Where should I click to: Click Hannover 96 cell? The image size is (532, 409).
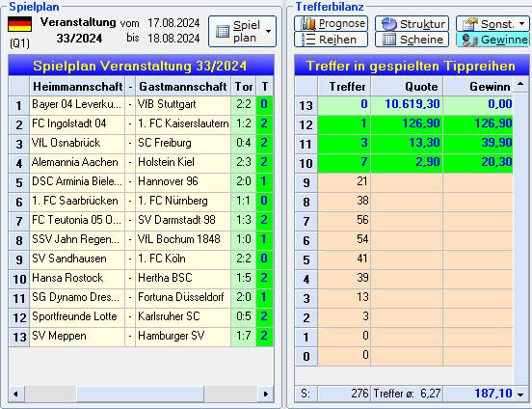coord(183,181)
